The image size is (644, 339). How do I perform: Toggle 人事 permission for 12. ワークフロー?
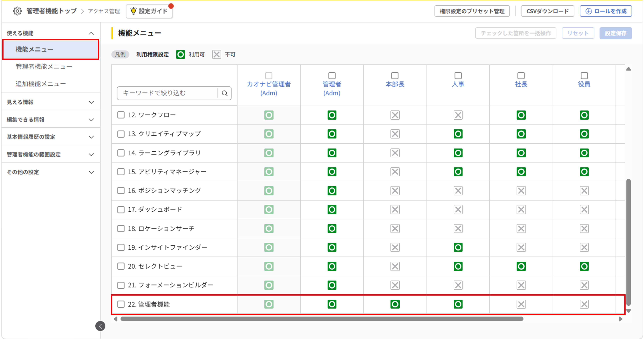pyautogui.click(x=458, y=115)
